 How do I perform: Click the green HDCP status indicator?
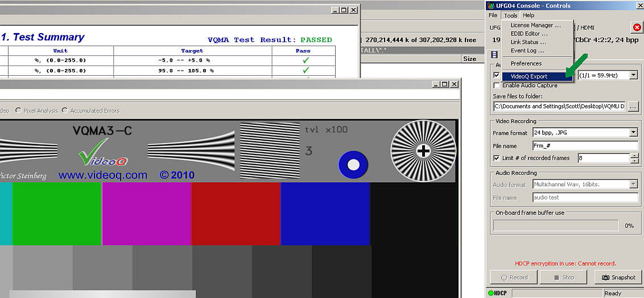[x=491, y=293]
